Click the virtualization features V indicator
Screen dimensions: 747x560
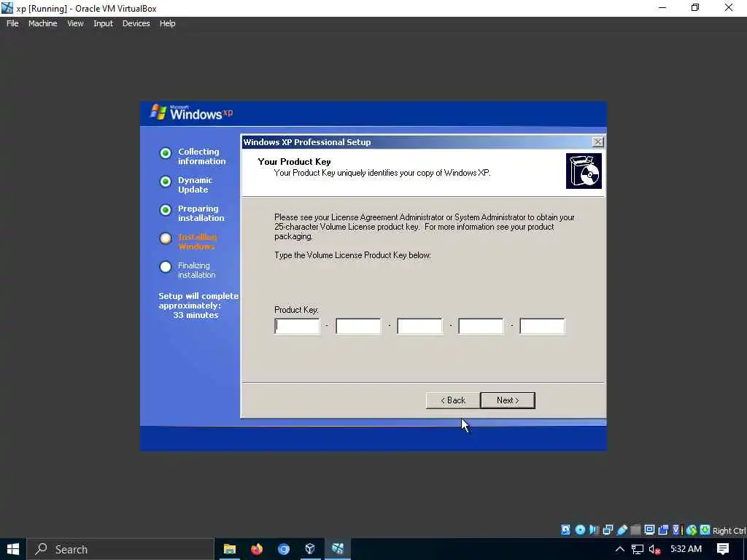(677, 530)
